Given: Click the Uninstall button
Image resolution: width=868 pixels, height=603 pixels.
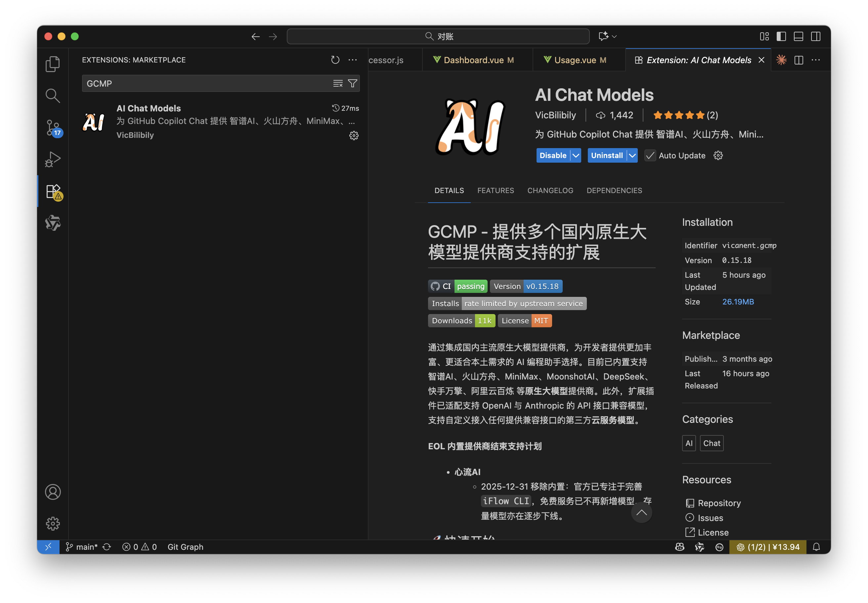Looking at the screenshot, I should pyautogui.click(x=606, y=156).
